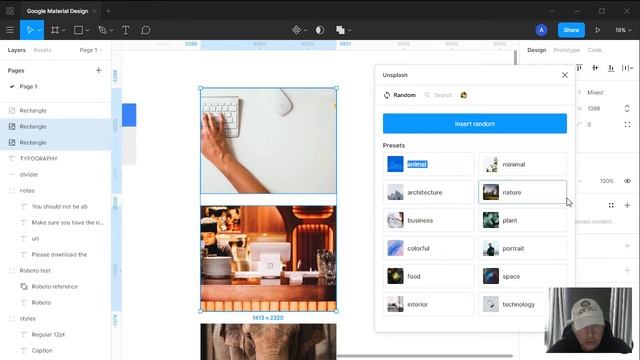Click the emoji icon next to Search

click(464, 95)
